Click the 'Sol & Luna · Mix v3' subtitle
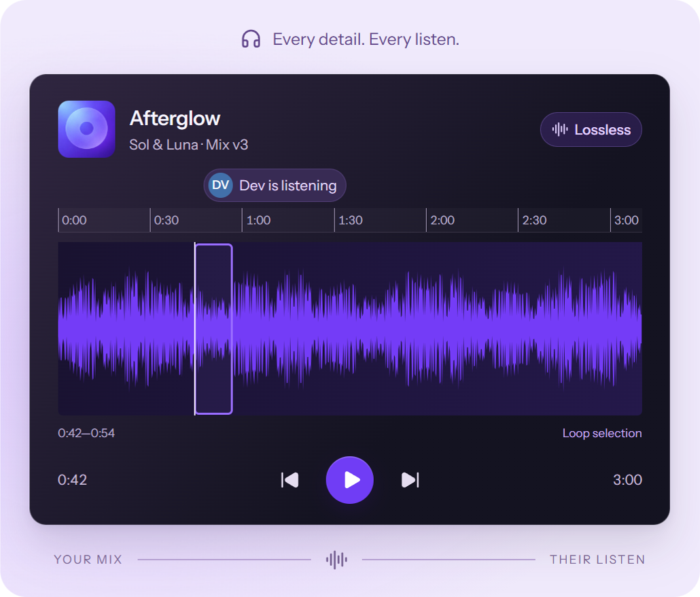 click(x=188, y=145)
